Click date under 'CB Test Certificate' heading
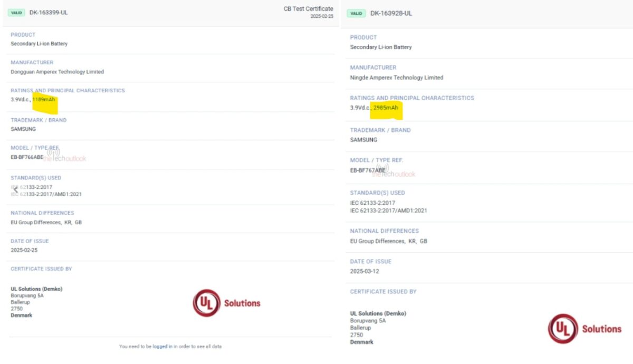This screenshot has width=633, height=364. [x=322, y=16]
